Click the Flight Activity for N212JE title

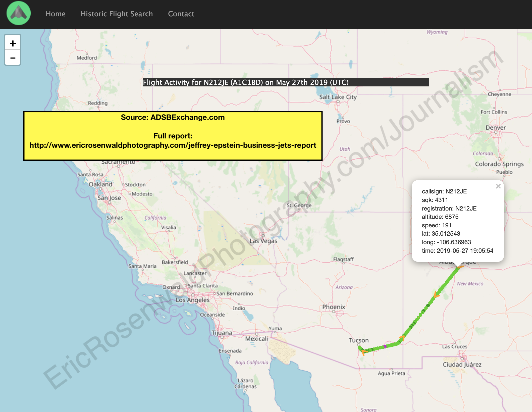tap(246, 82)
